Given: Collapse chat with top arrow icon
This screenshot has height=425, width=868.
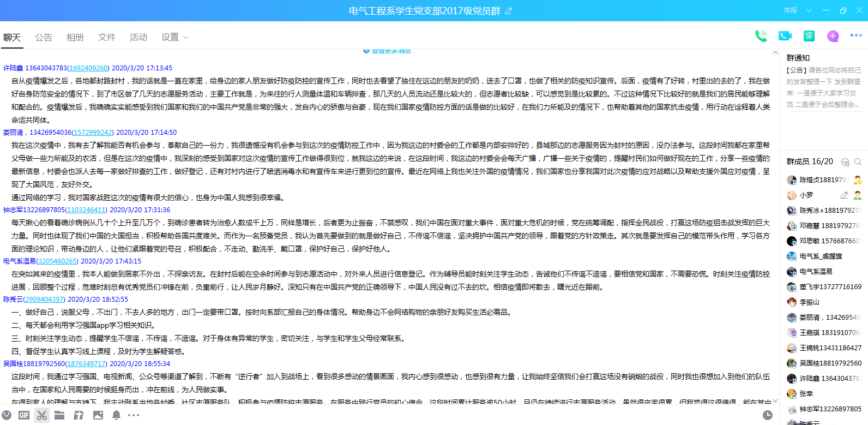Looking at the screenshot, I should [775, 52].
